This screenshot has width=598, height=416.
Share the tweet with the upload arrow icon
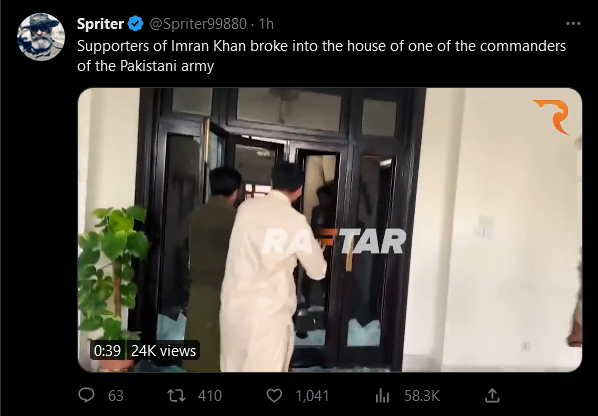(492, 395)
